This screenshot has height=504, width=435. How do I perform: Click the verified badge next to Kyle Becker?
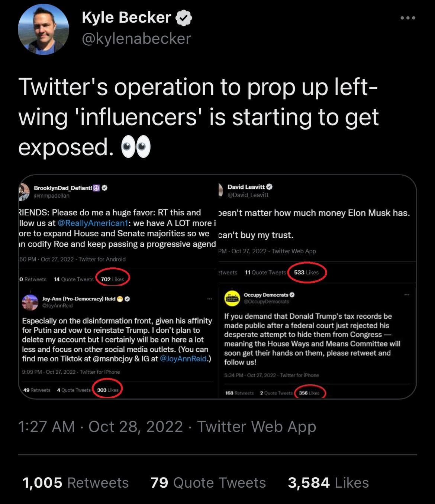[183, 18]
